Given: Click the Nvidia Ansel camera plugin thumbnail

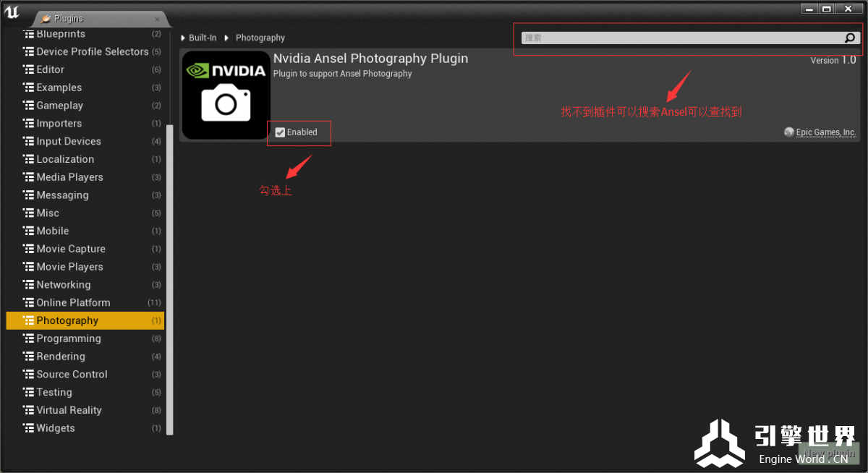Looking at the screenshot, I should 226,95.
